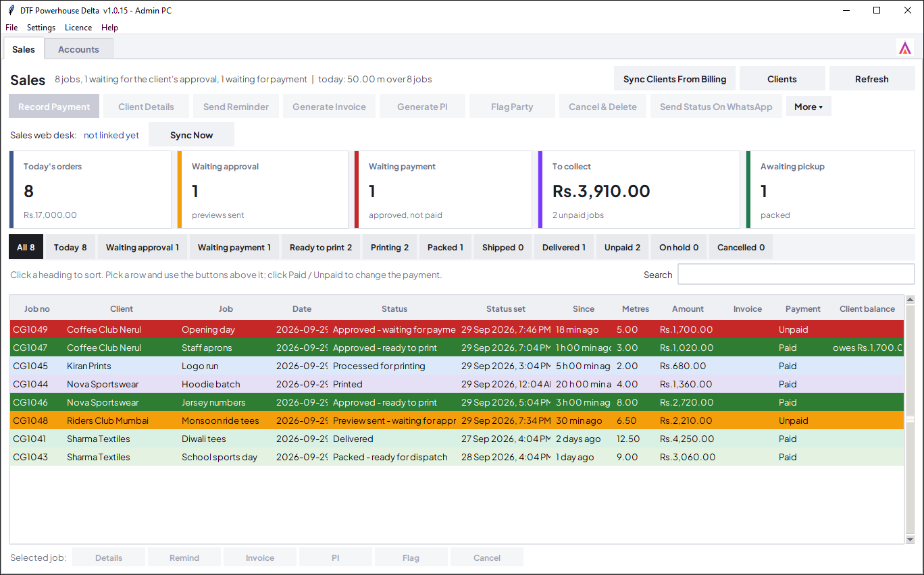Screen dimensions: 924x575
Task: Click the Cancel & Delete button
Action: point(602,107)
